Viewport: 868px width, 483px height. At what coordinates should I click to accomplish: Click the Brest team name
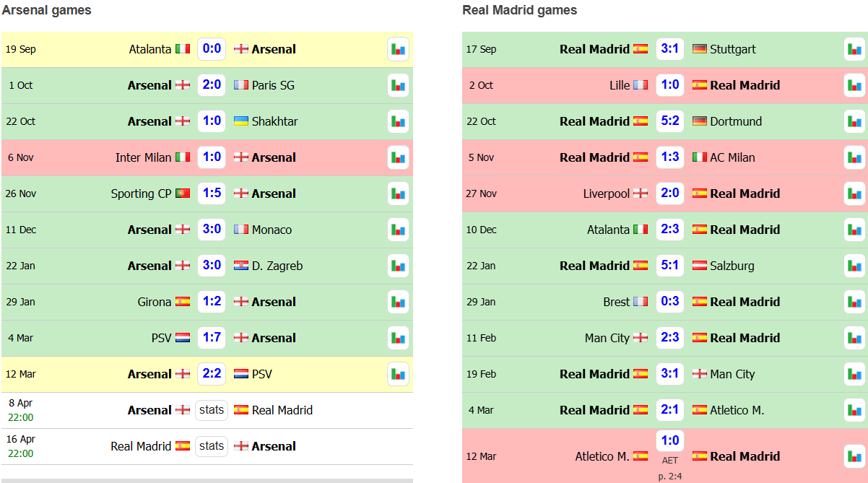click(616, 302)
